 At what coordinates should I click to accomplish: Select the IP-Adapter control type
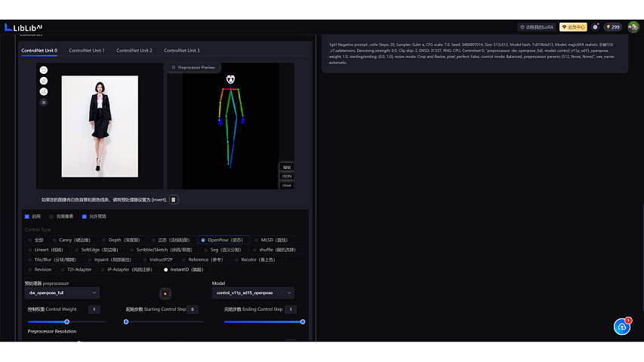128,270
